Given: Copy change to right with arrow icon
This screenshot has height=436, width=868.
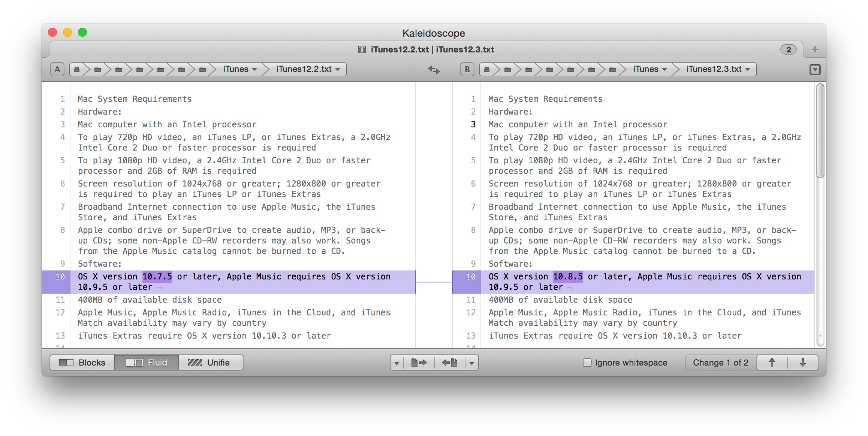Looking at the screenshot, I should (x=419, y=363).
